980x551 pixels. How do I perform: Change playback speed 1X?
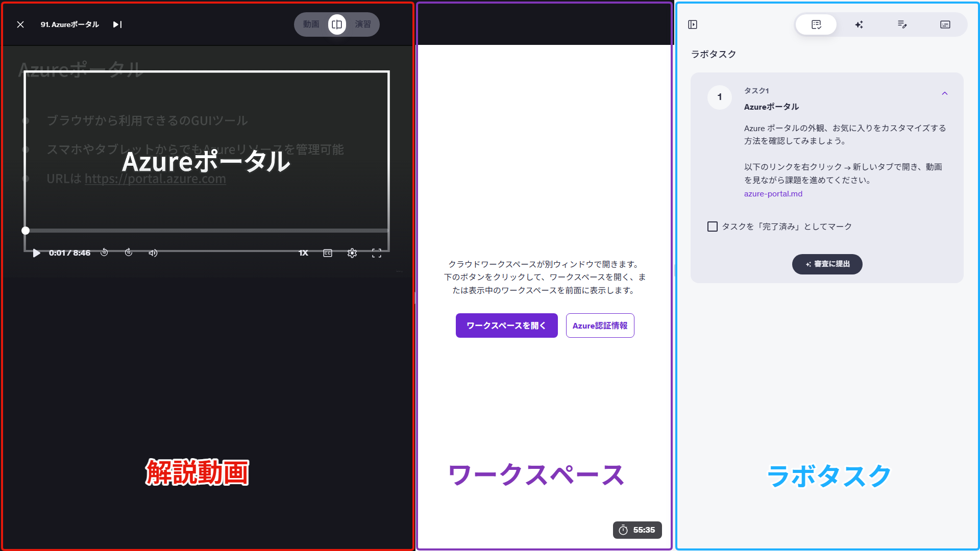pyautogui.click(x=303, y=253)
